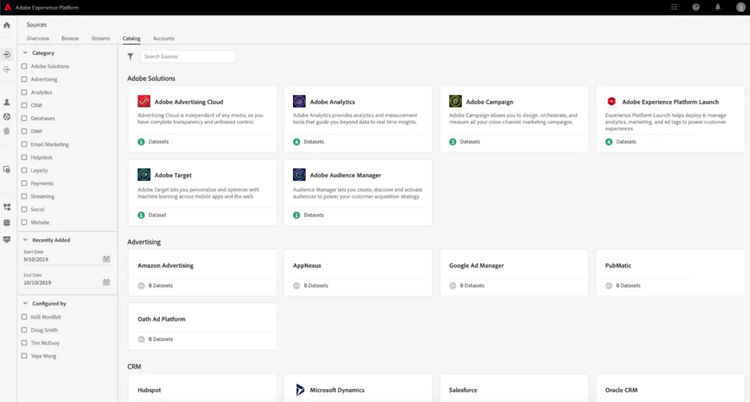Check the Website category checkbox
The image size is (750, 402).
click(24, 222)
